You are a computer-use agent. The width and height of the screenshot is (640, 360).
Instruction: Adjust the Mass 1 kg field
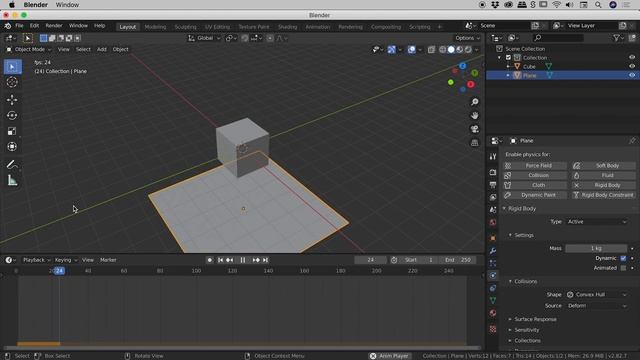click(x=596, y=248)
